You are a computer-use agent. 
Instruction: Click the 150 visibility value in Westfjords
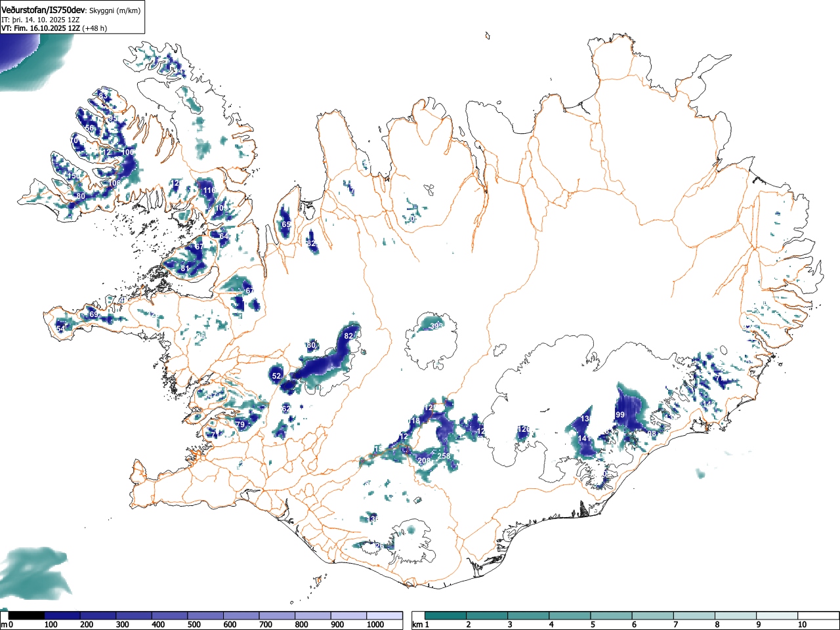(x=73, y=177)
